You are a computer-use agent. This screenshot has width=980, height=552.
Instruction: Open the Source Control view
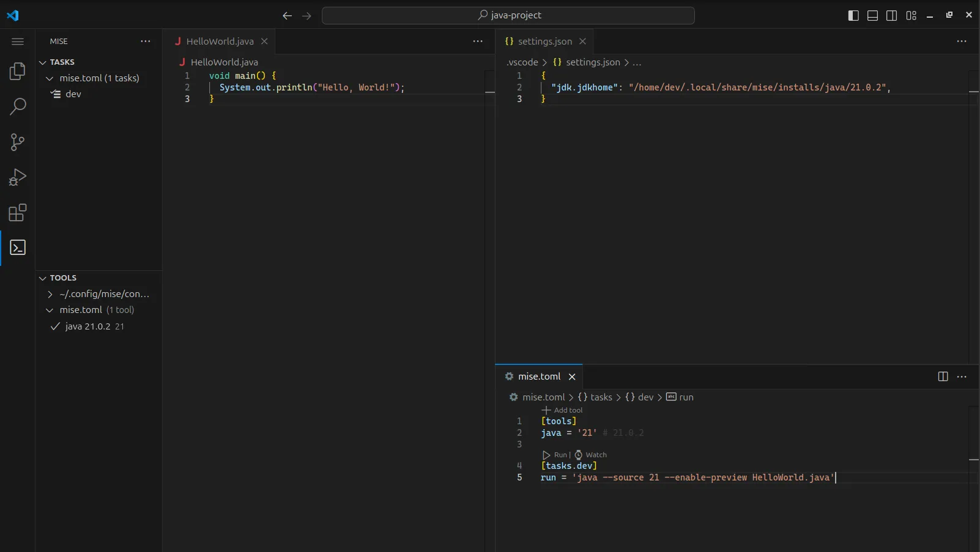coord(17,142)
